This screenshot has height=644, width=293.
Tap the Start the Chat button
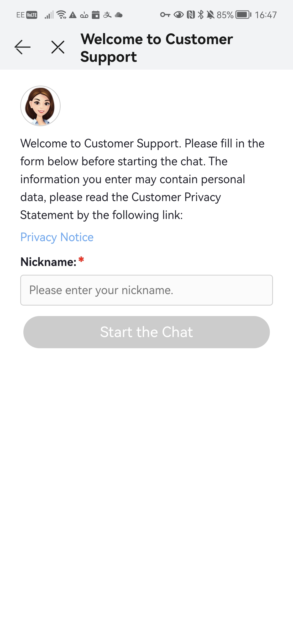[x=146, y=332]
